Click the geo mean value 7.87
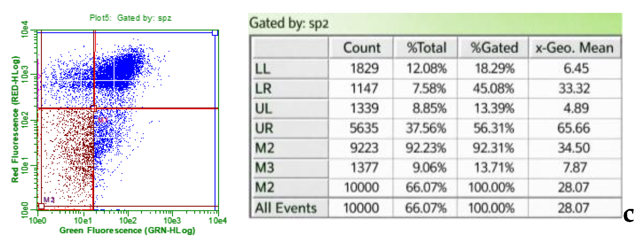This screenshot has height=245, width=644. [575, 167]
